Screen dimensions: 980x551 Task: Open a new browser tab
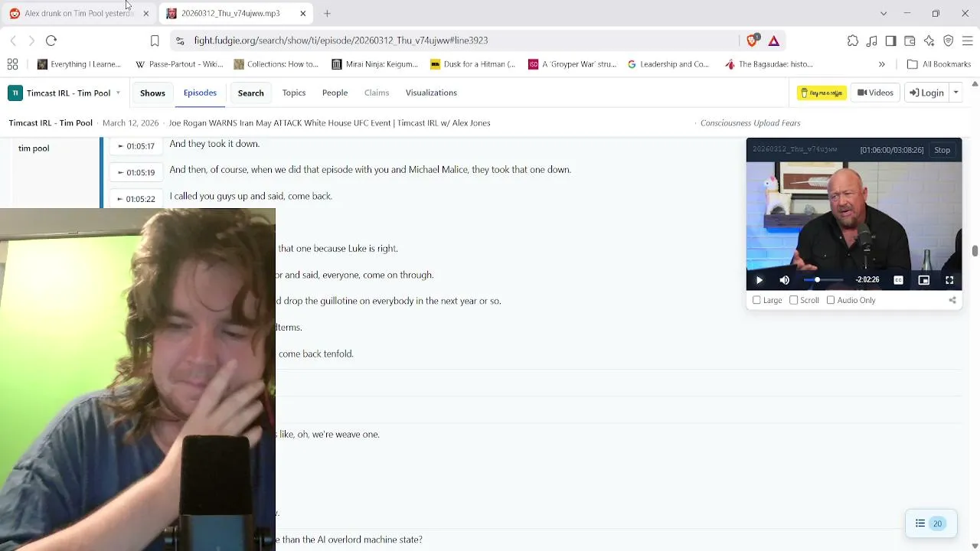(x=327, y=13)
